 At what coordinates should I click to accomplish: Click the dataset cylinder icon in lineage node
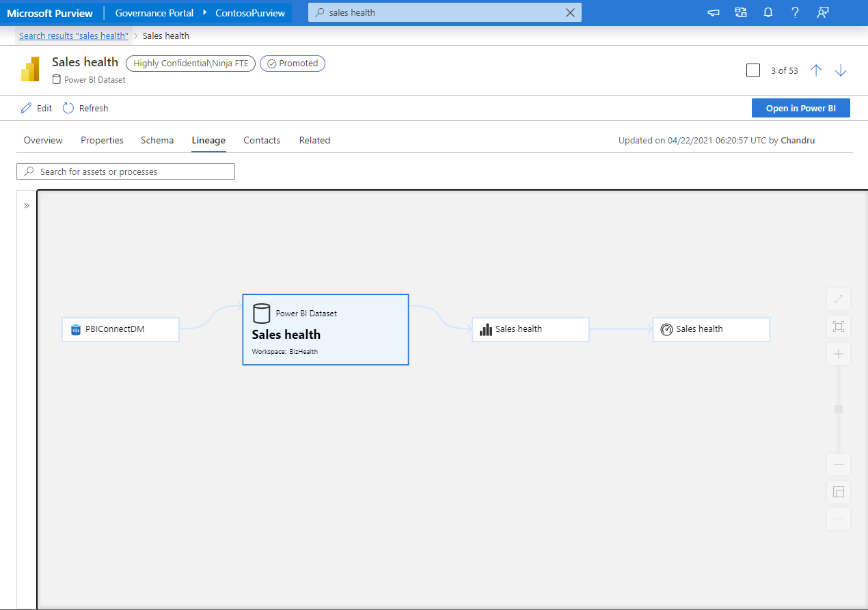pos(261,314)
